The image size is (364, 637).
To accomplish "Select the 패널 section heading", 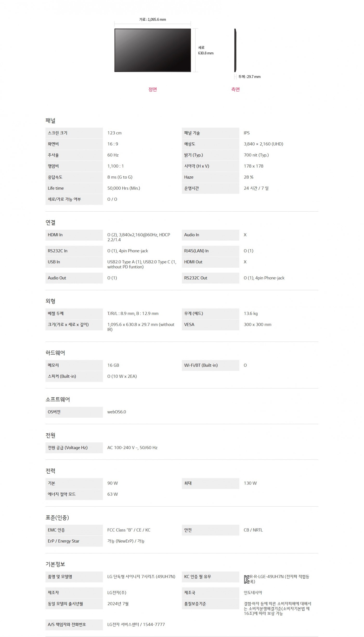I will click(50, 121).
